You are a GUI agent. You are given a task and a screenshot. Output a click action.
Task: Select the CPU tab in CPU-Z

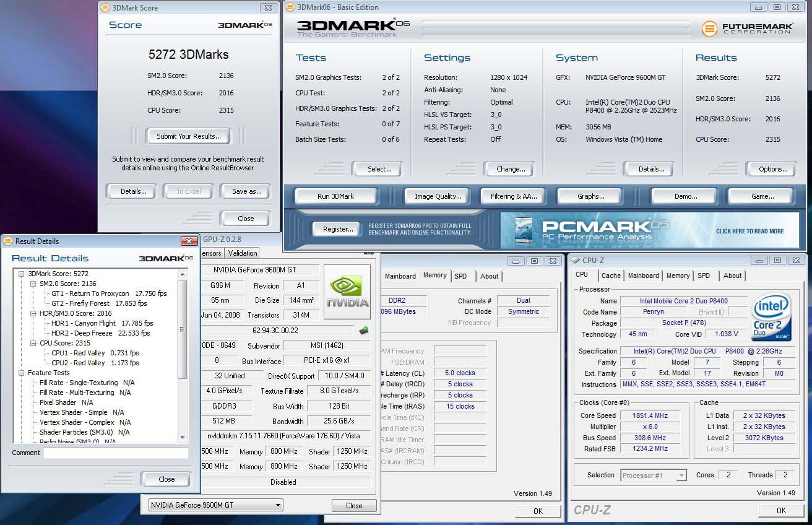pos(582,275)
